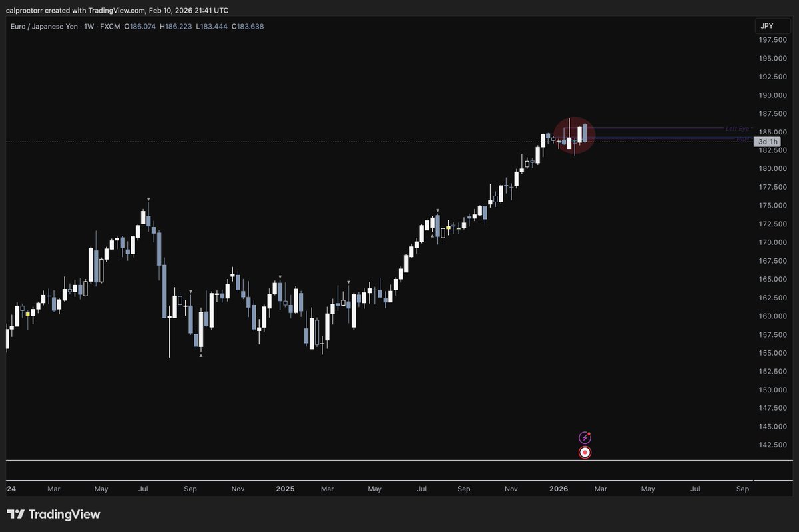The width and height of the screenshot is (799, 532).
Task: Click the Euro / Japanese Yen symbol title
Action: [45, 26]
